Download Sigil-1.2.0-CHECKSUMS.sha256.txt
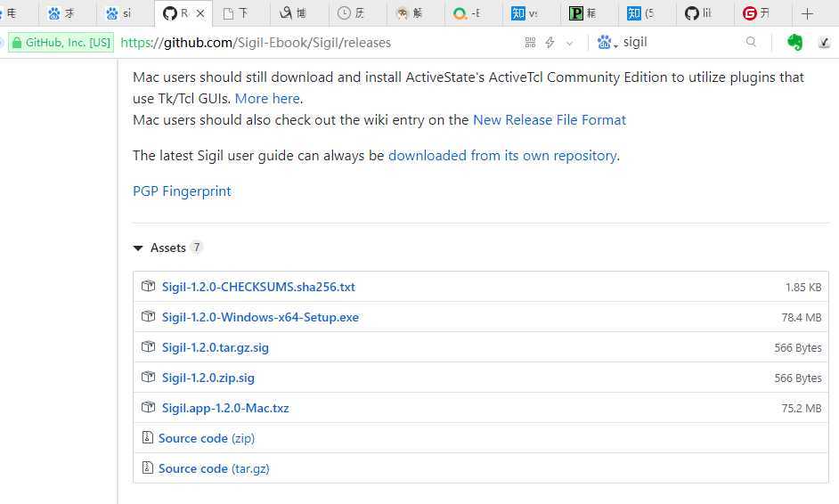 [x=258, y=287]
